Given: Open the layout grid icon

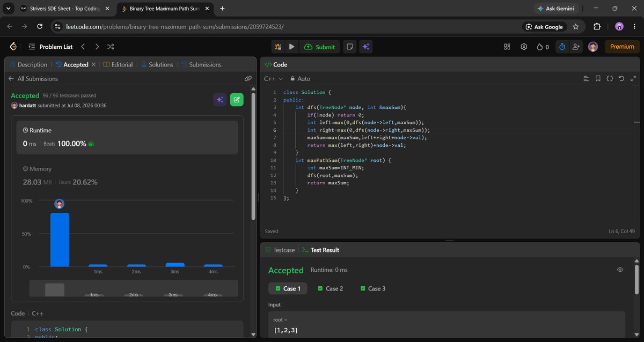Looking at the screenshot, I should tap(507, 47).
